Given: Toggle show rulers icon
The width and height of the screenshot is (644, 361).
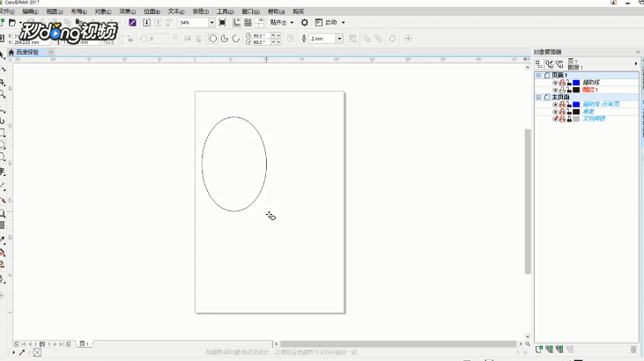Looking at the screenshot, I should 237,23.
